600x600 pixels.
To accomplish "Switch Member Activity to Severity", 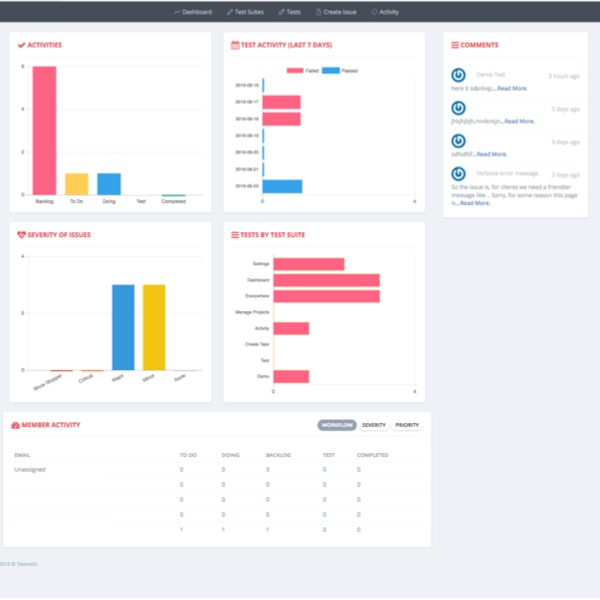I will click(374, 425).
